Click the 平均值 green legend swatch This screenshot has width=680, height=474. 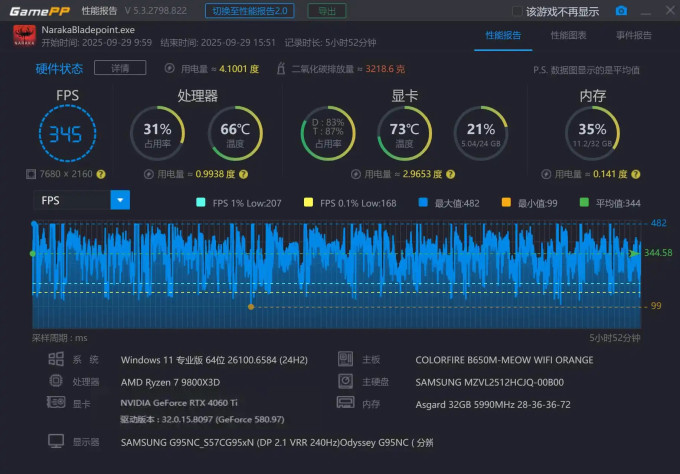584,202
